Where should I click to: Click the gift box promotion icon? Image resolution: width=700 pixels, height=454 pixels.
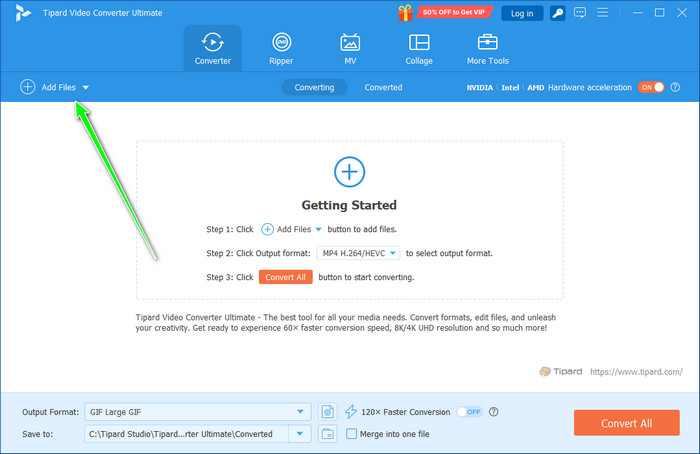[x=405, y=12]
